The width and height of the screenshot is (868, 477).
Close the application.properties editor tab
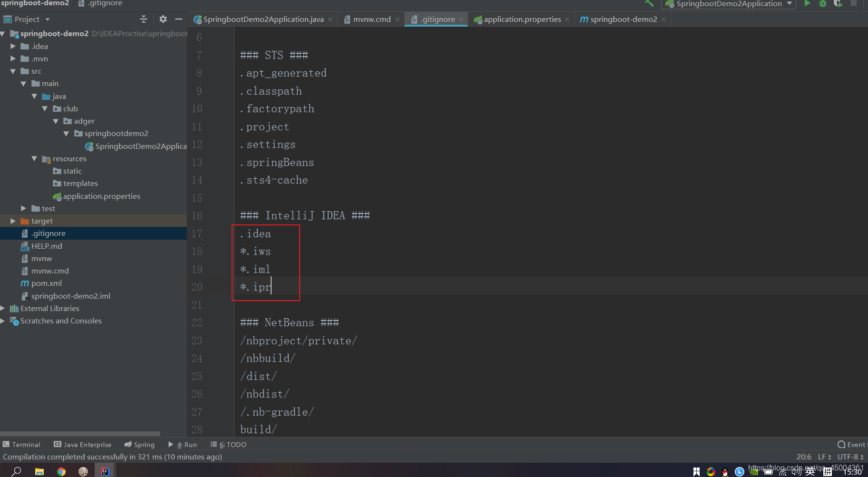click(x=567, y=19)
